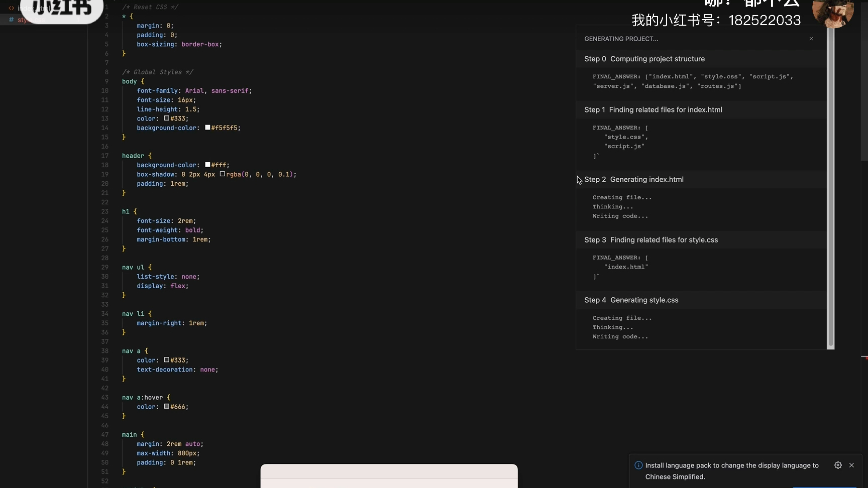868x488 pixels.
Task: Toggle Step 3 Finding related files for style.css
Action: (x=651, y=240)
